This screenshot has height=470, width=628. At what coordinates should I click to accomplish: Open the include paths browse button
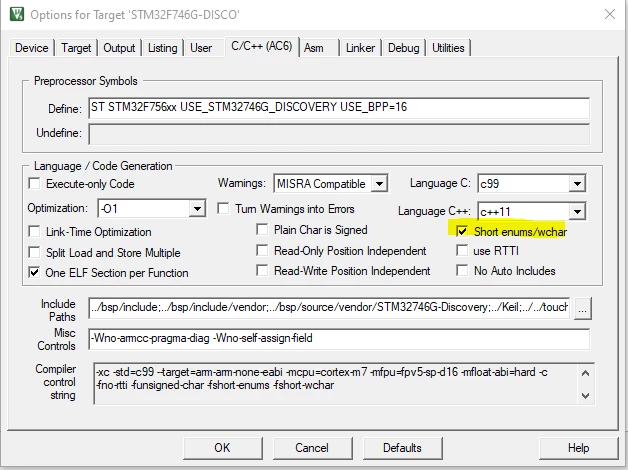(582, 309)
